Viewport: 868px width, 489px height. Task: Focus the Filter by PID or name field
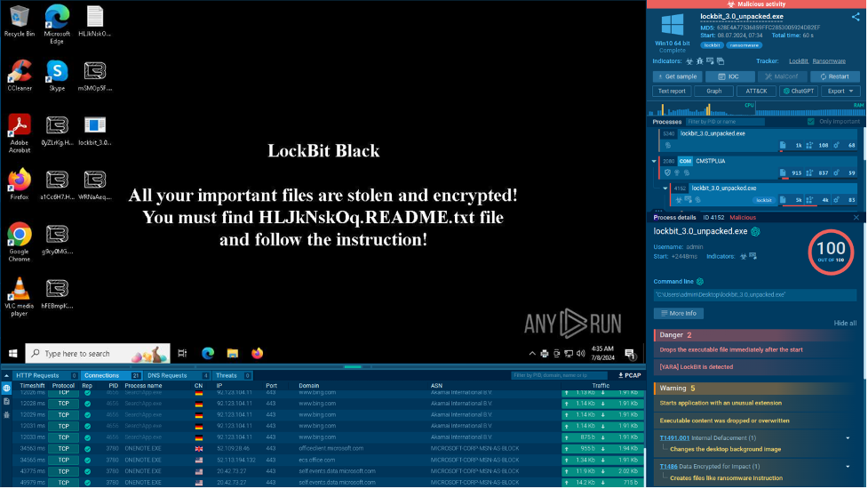click(x=725, y=122)
